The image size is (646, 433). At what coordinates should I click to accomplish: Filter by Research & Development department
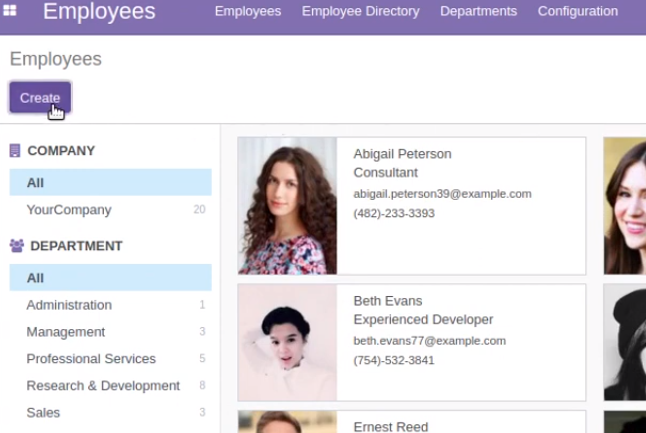[x=110, y=386]
